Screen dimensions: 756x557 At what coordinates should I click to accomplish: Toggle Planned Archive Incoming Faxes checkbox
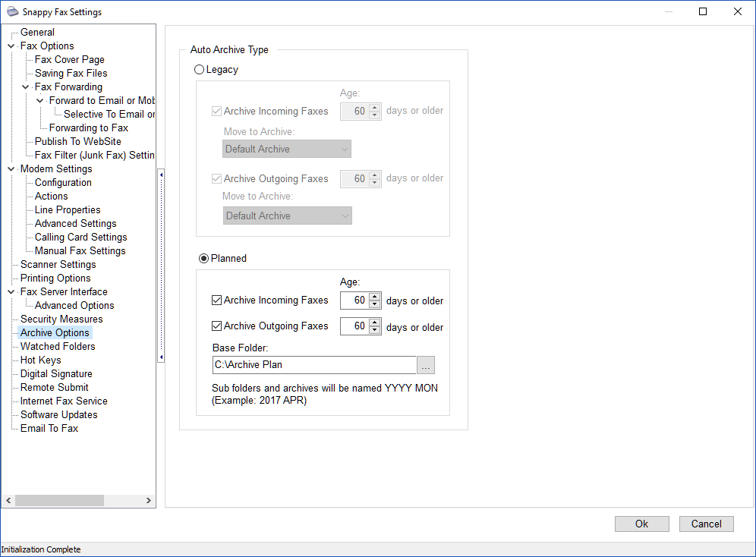pos(217,301)
